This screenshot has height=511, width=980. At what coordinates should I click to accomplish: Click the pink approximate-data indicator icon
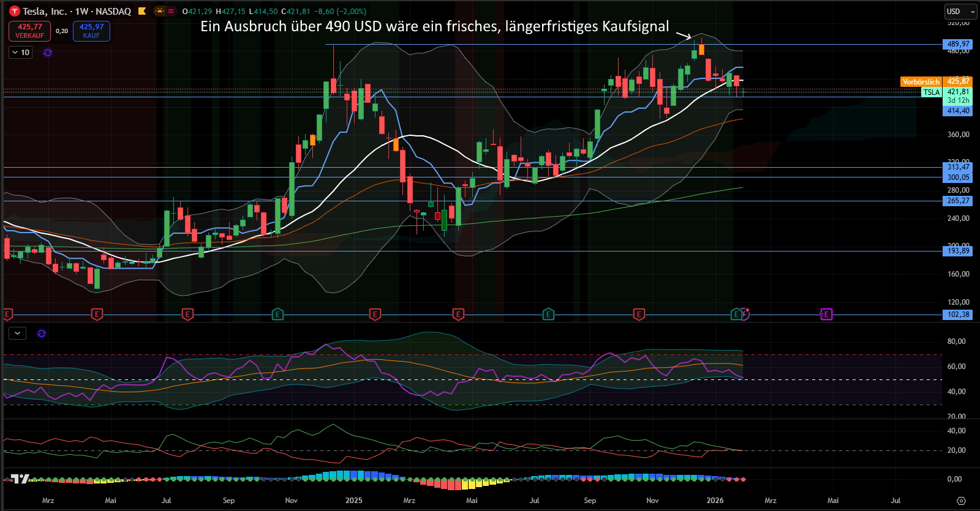pos(171,11)
